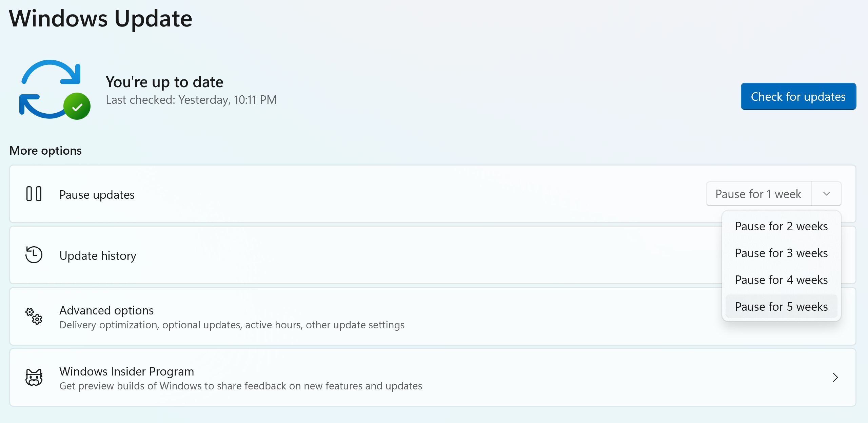The height and width of the screenshot is (423, 868).
Task: Click the Update history clock icon
Action: coord(34,255)
